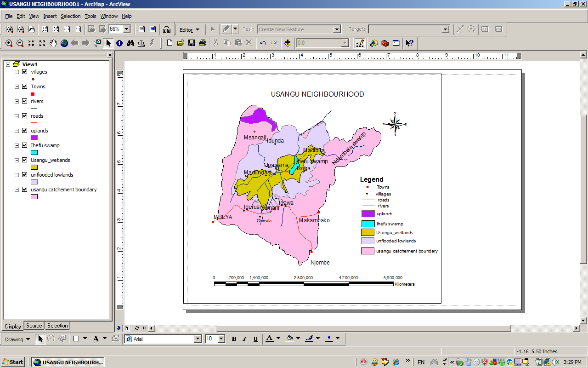This screenshot has width=588, height=368.
Task: Click the uplands purple symbol swatch
Action: 34,138
